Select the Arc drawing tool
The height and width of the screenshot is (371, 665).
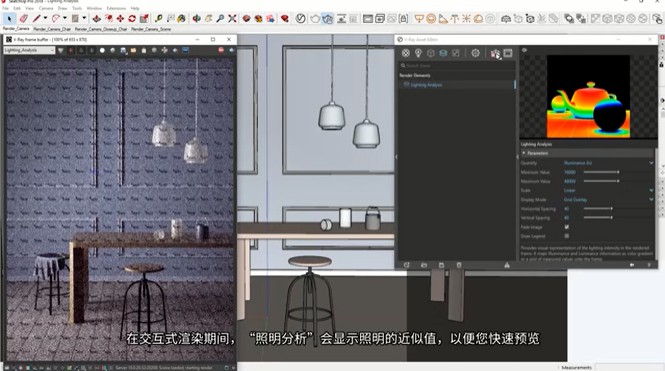click(x=56, y=19)
